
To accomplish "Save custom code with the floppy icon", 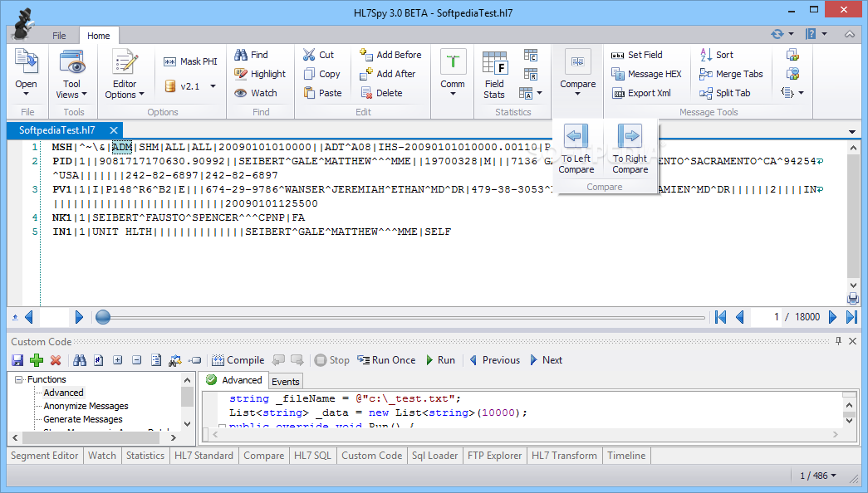I will pos(17,360).
